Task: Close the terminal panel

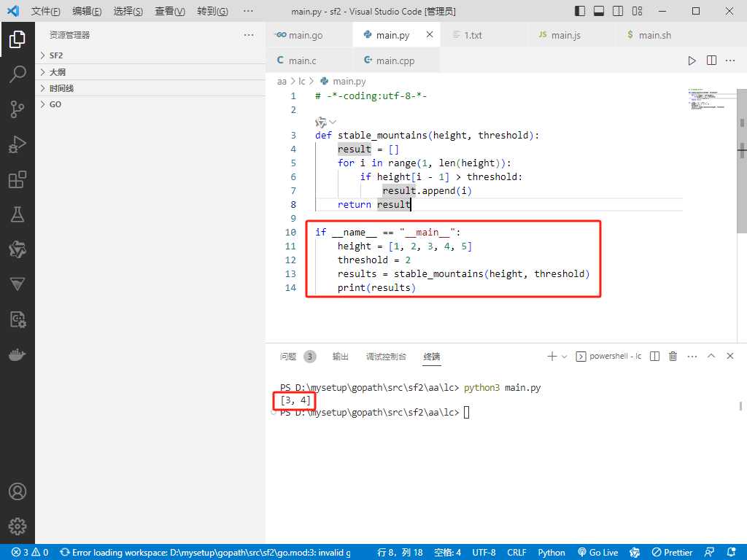Action: click(729, 356)
